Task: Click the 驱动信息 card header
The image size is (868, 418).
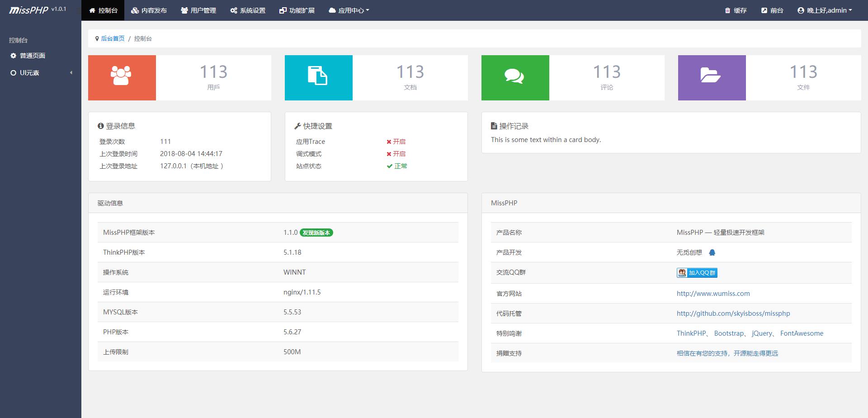Action: (x=278, y=203)
